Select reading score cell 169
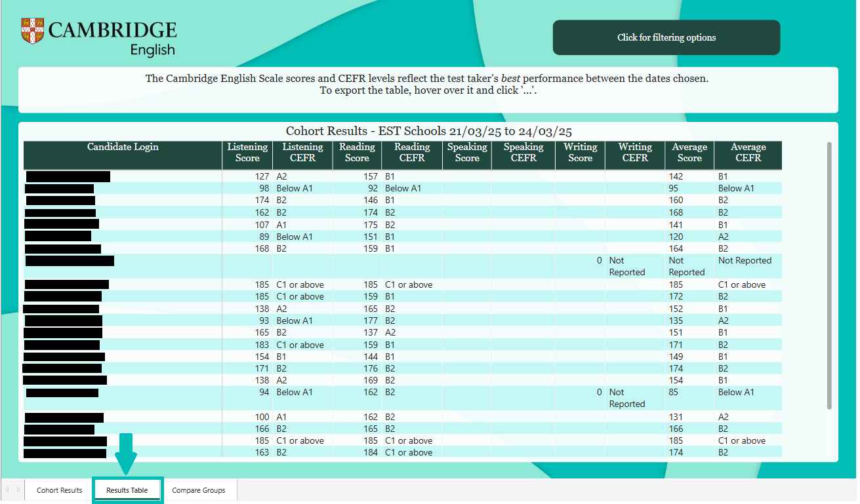Image resolution: width=860 pixels, height=504 pixels. pos(371,380)
